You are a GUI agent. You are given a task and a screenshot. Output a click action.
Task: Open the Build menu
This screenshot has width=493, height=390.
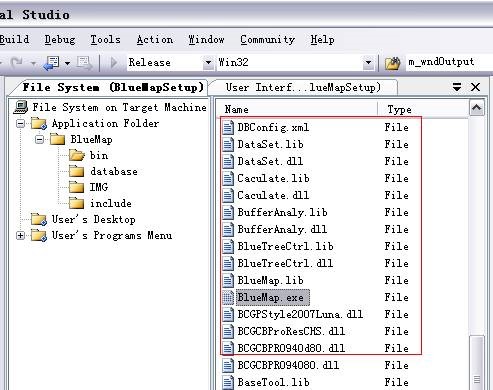coord(14,39)
